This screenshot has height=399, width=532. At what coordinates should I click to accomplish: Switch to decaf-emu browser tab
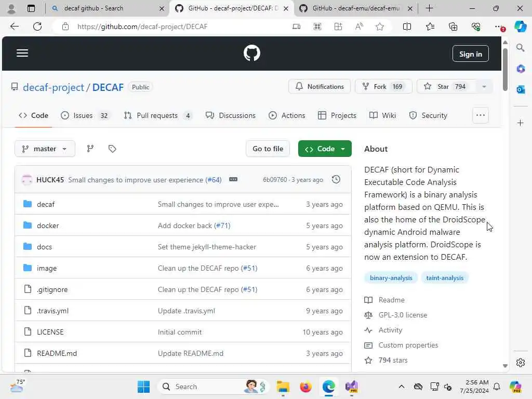tap(356, 8)
